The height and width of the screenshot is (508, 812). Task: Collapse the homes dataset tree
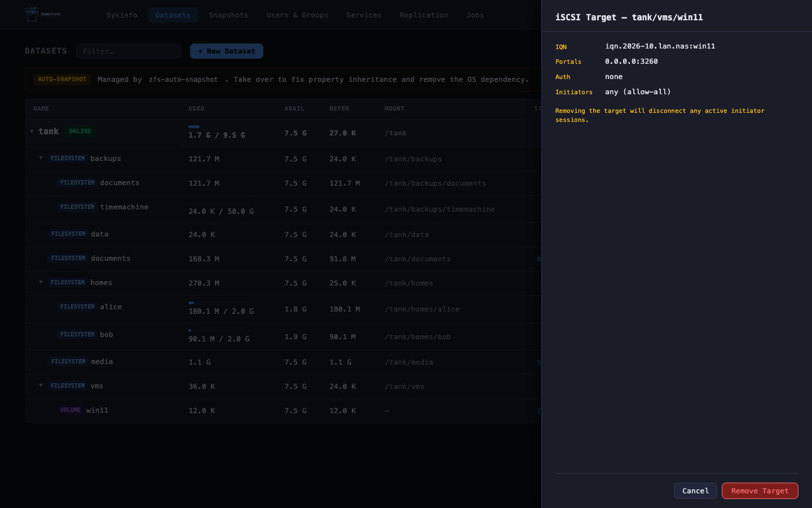[41, 282]
